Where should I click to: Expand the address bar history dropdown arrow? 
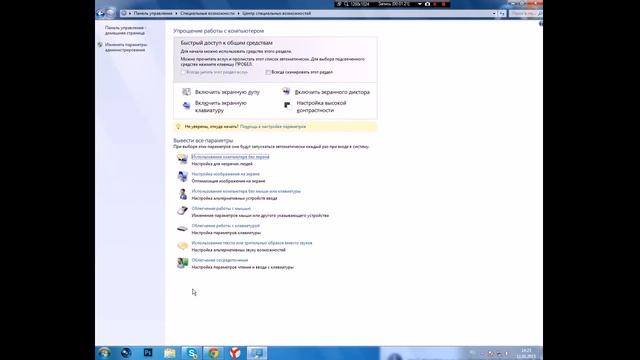tap(494, 13)
